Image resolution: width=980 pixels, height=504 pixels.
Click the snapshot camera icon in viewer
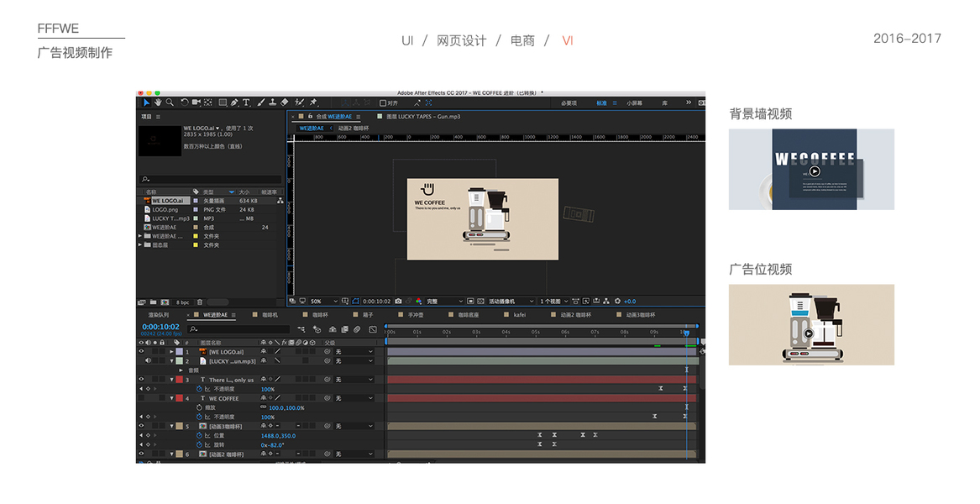tap(398, 302)
